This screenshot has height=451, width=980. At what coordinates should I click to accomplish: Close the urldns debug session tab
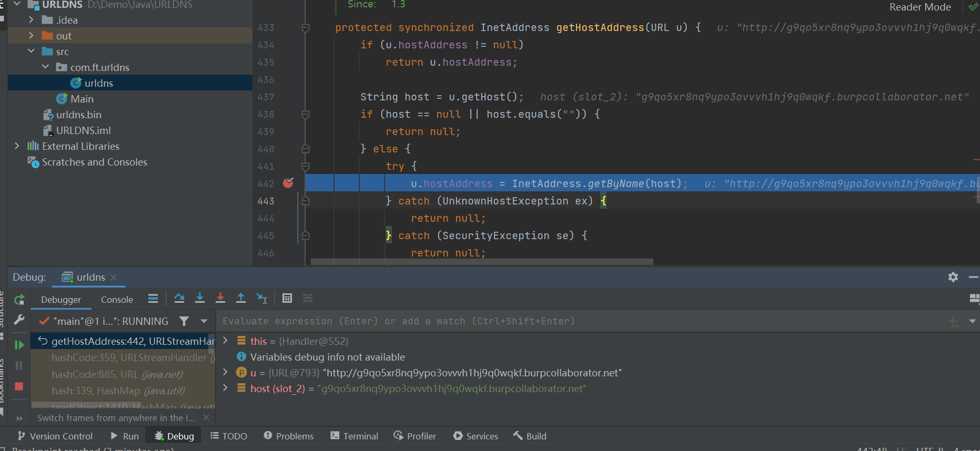(x=114, y=278)
